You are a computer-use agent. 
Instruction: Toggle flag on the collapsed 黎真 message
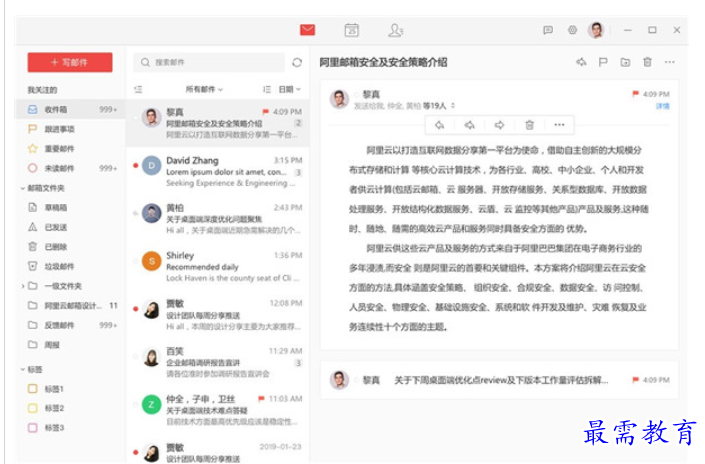click(x=635, y=379)
